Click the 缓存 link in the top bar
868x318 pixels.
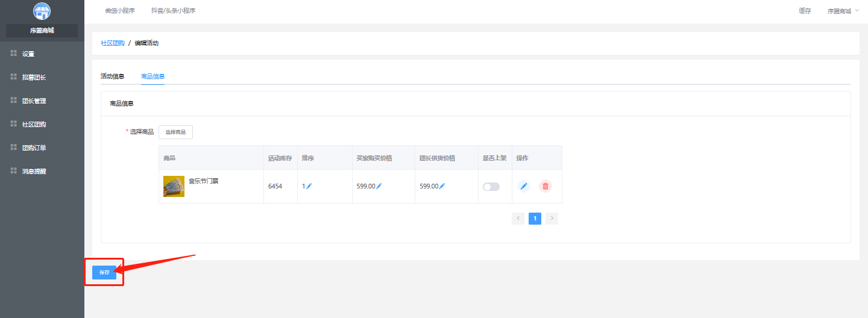coord(805,11)
